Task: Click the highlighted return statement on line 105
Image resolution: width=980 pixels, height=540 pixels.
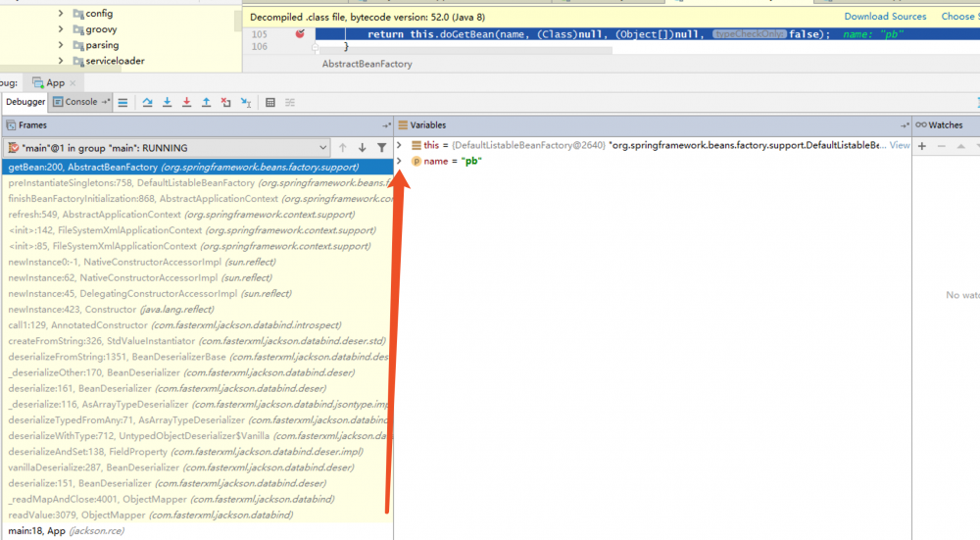Action: [x=599, y=34]
